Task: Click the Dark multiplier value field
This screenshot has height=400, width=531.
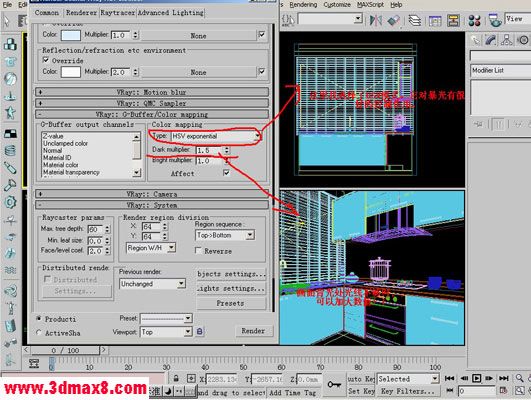Action: [x=209, y=150]
